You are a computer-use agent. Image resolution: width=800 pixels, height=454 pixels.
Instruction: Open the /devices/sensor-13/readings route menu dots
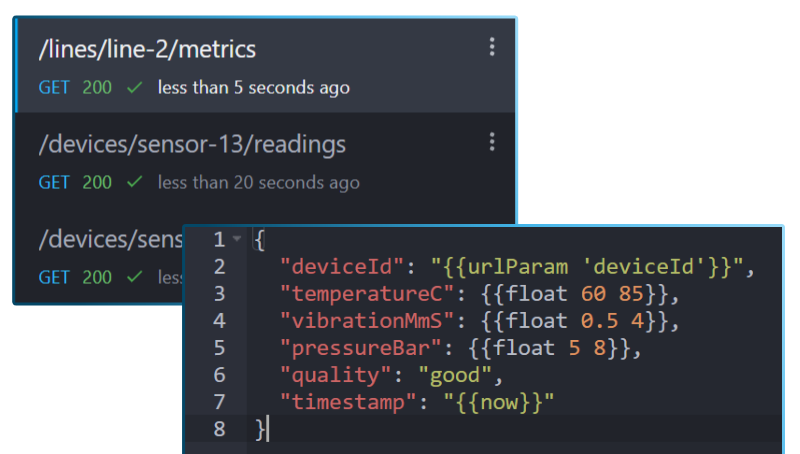pyautogui.click(x=492, y=142)
